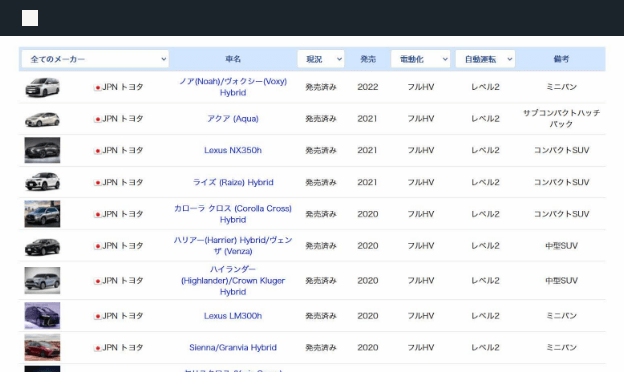Click サブコンパクトハッチバック remark in Aqua row

pos(561,119)
